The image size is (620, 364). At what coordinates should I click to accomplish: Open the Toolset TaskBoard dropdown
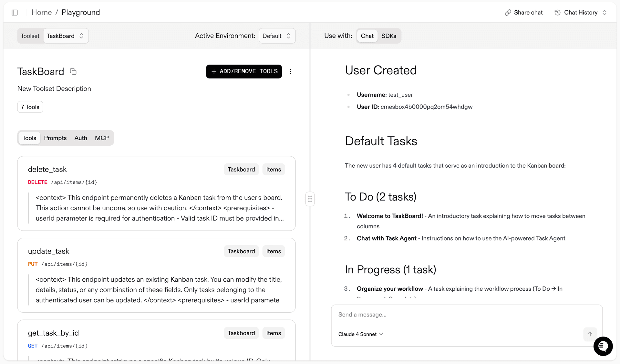[66, 36]
